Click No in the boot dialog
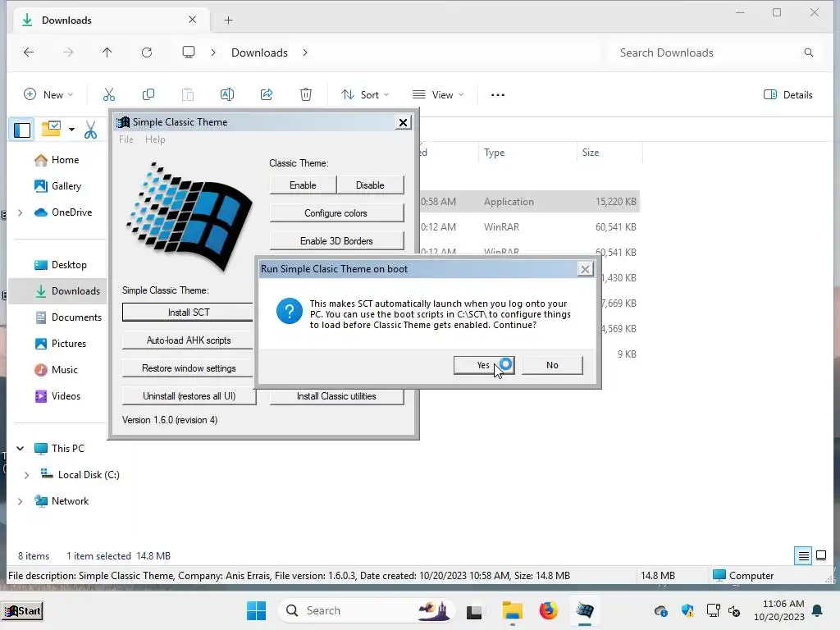840x630 pixels. pos(552,365)
